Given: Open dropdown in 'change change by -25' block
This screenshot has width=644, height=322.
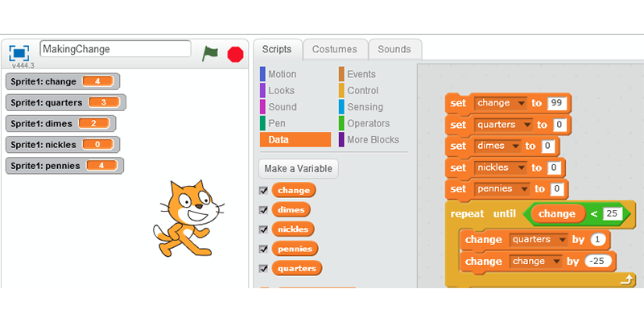Looking at the screenshot, I should (556, 262).
